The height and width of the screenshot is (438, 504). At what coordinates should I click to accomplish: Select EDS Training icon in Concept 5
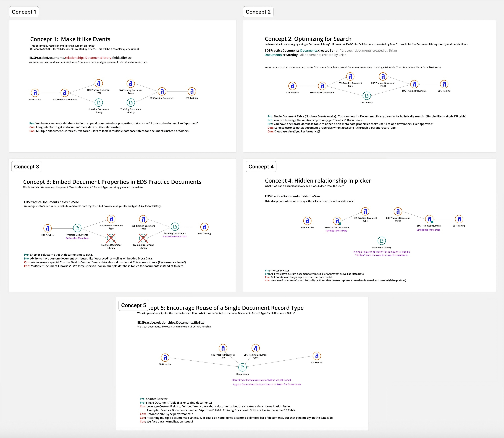(317, 356)
